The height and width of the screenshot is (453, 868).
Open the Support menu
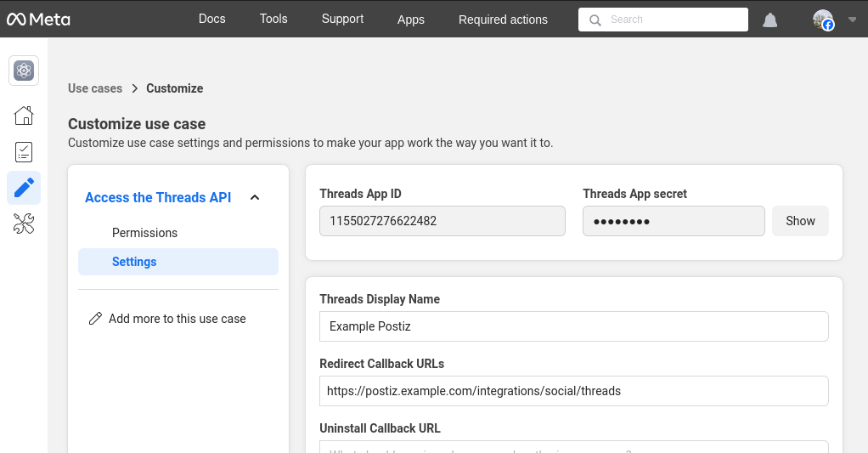pyautogui.click(x=342, y=19)
